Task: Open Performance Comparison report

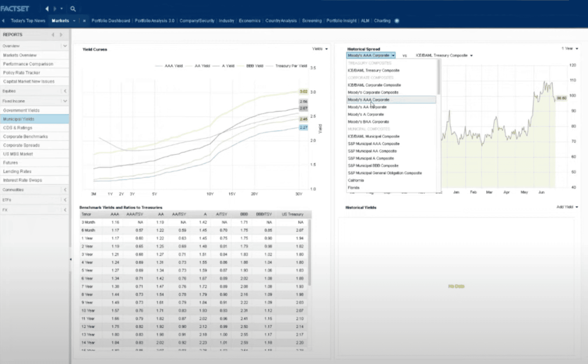Action: pos(35,64)
